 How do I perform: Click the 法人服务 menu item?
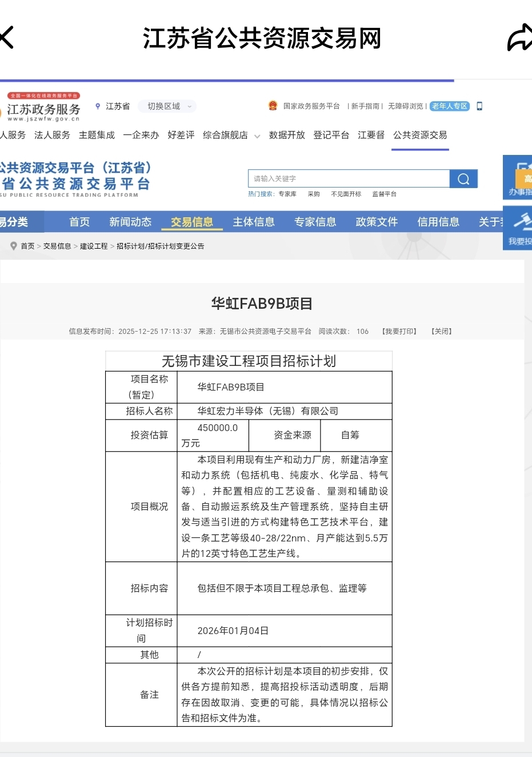tap(52, 135)
